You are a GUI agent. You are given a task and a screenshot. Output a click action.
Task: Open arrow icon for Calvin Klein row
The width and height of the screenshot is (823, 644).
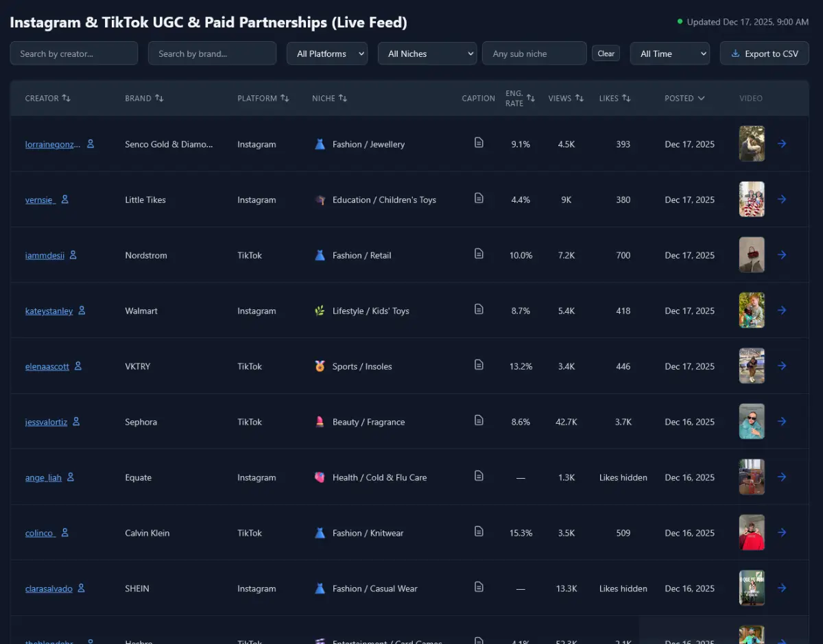coord(782,533)
